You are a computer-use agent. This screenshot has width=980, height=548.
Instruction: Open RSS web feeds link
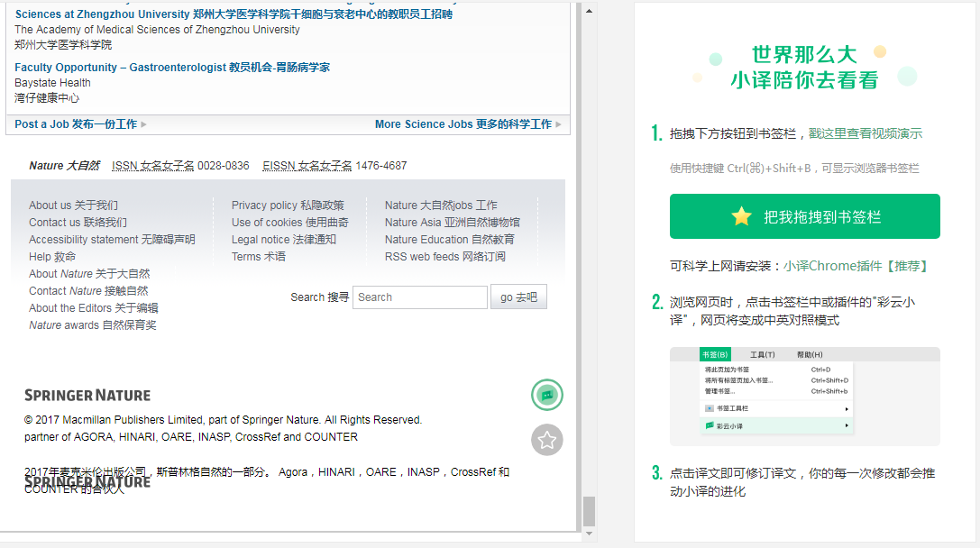(445, 257)
